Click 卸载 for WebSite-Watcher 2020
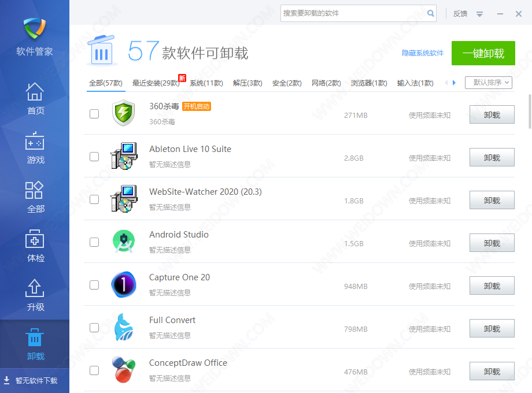This screenshot has width=532, height=393. (492, 200)
